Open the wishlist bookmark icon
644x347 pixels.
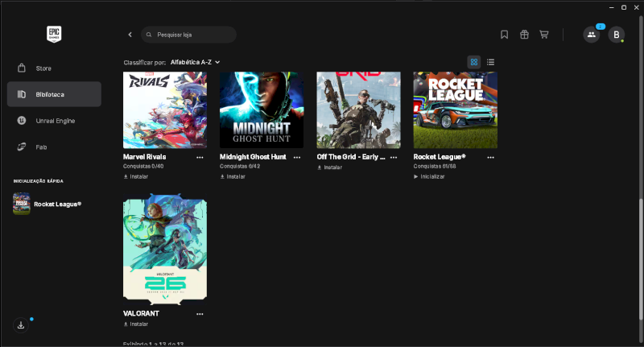pos(505,35)
